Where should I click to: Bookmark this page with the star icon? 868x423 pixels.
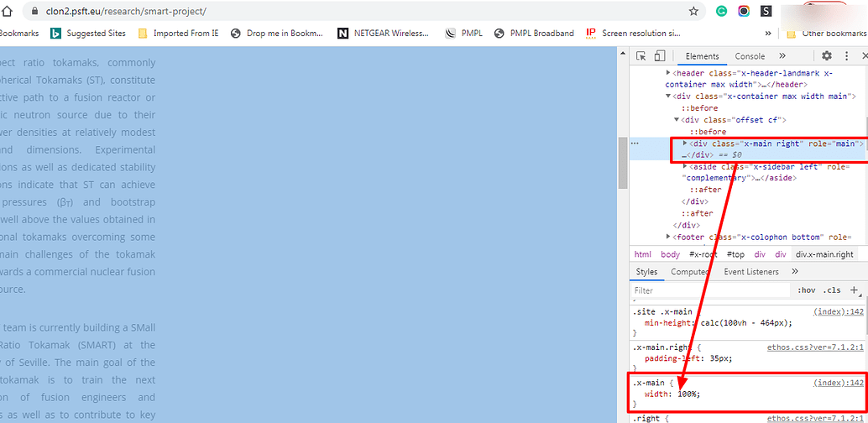693,11
